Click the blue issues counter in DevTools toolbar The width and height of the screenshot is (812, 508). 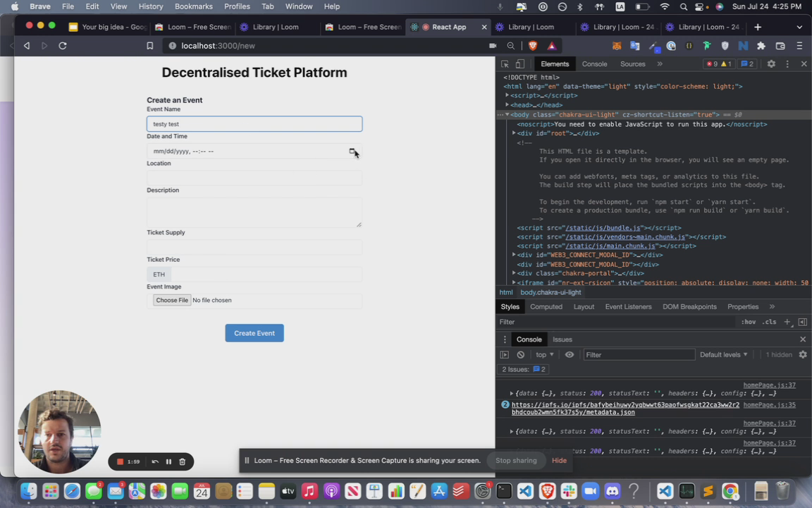[746, 64]
